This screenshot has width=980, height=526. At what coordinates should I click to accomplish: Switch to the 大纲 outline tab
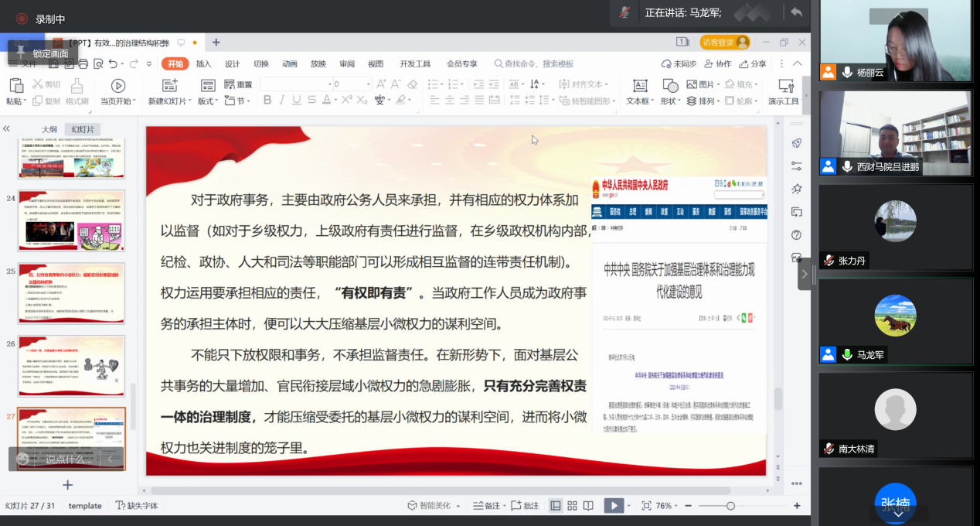(x=49, y=129)
